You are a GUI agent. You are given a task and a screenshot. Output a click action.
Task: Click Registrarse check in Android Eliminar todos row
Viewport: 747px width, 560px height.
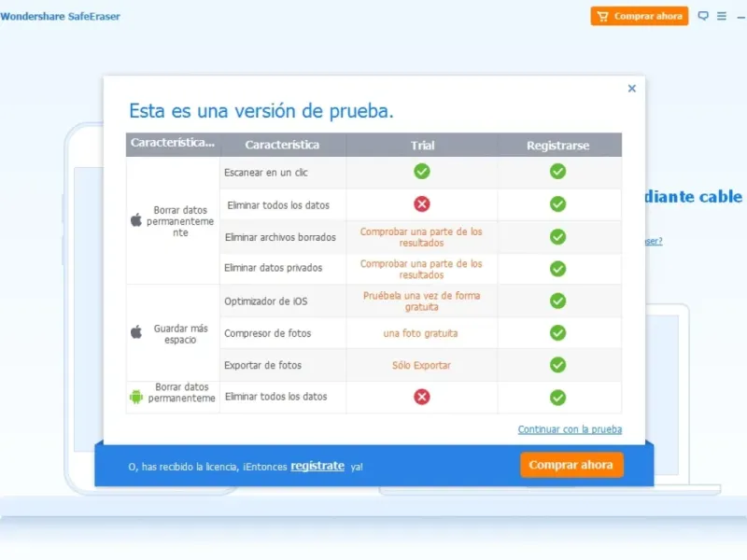tap(557, 398)
